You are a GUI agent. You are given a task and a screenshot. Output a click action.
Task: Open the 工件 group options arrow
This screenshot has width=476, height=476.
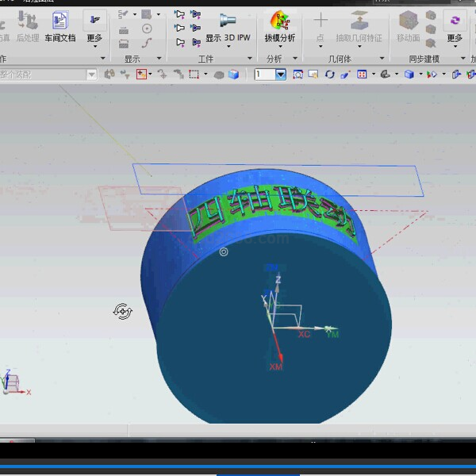(248, 59)
